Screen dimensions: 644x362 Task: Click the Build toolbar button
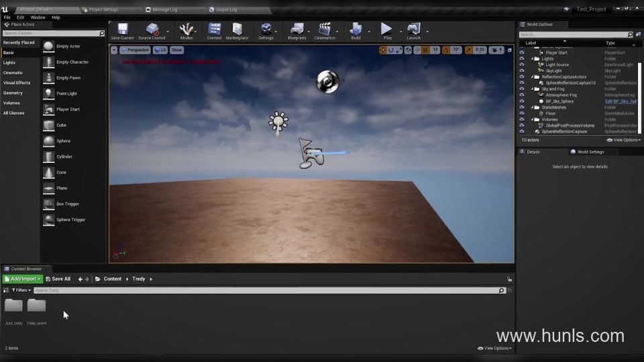click(356, 32)
